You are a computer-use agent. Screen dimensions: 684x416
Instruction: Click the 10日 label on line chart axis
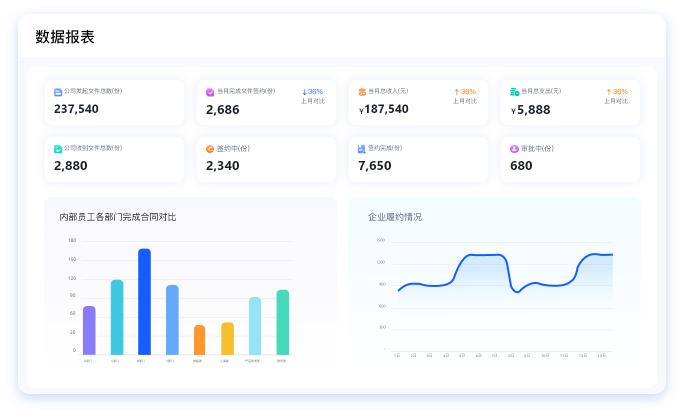(x=545, y=356)
